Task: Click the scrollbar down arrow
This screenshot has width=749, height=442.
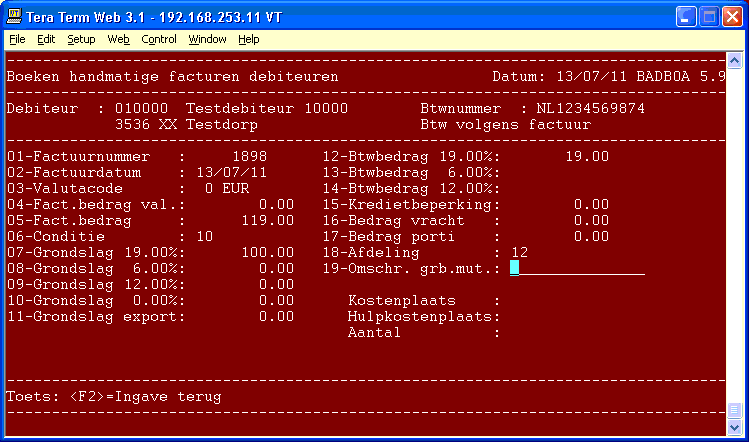Action: [x=735, y=426]
